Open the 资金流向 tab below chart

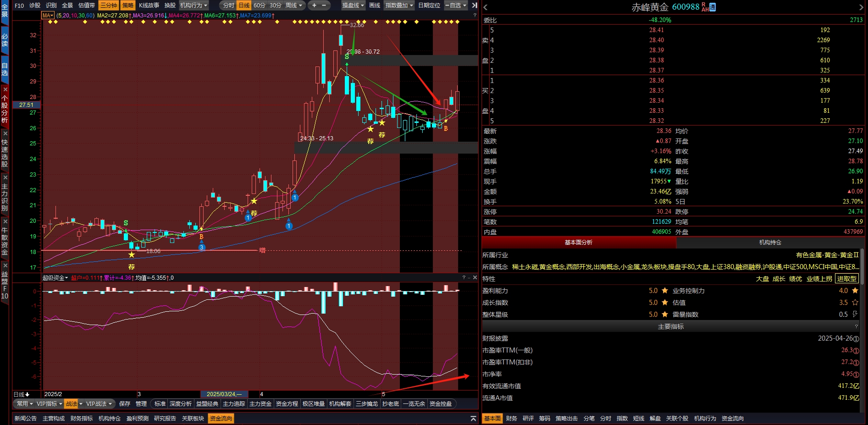tap(221, 419)
